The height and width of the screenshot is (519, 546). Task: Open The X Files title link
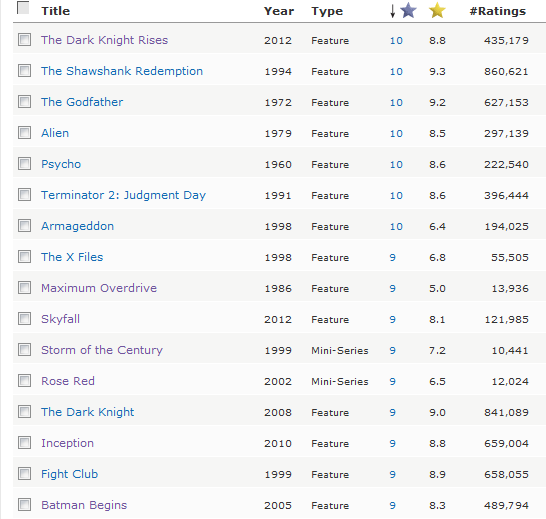(72, 257)
